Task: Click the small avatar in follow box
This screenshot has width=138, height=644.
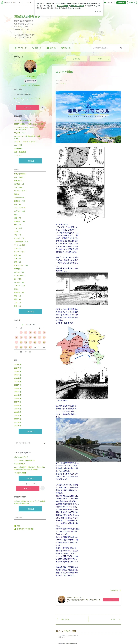Action: 62,599
